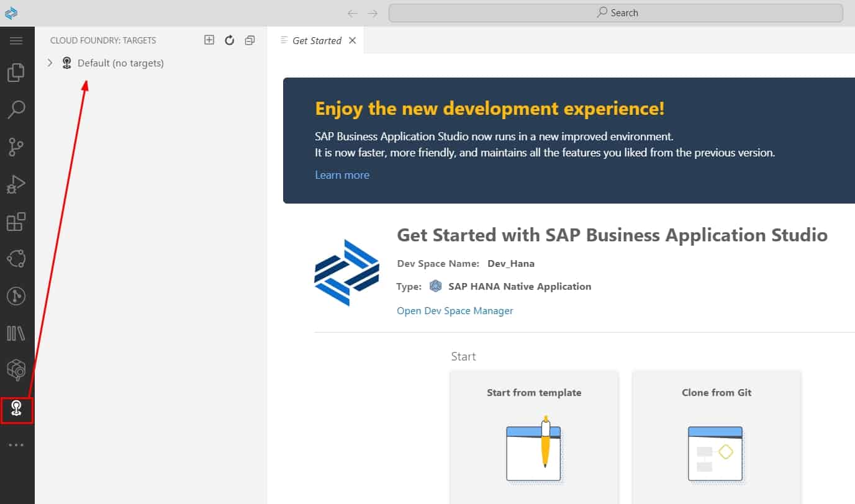Viewport: 855px width, 504px height.
Task: Open the Run and Debug view
Action: point(17,184)
